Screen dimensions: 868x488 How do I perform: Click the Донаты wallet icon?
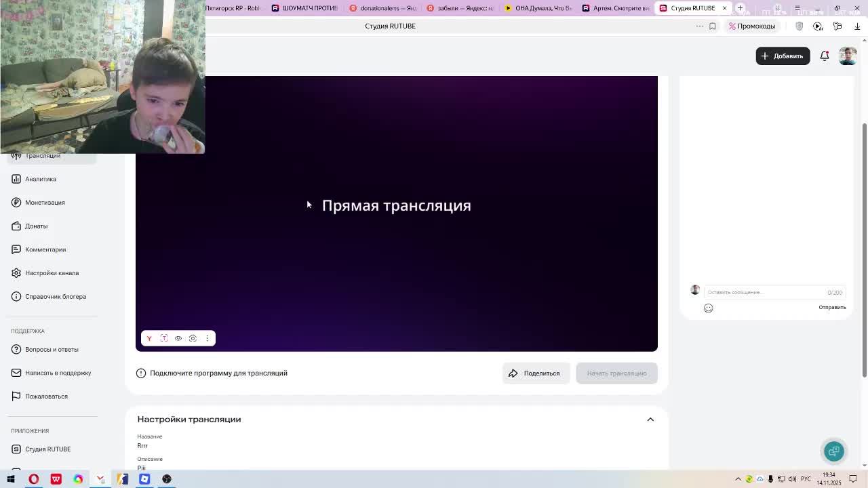click(16, 226)
